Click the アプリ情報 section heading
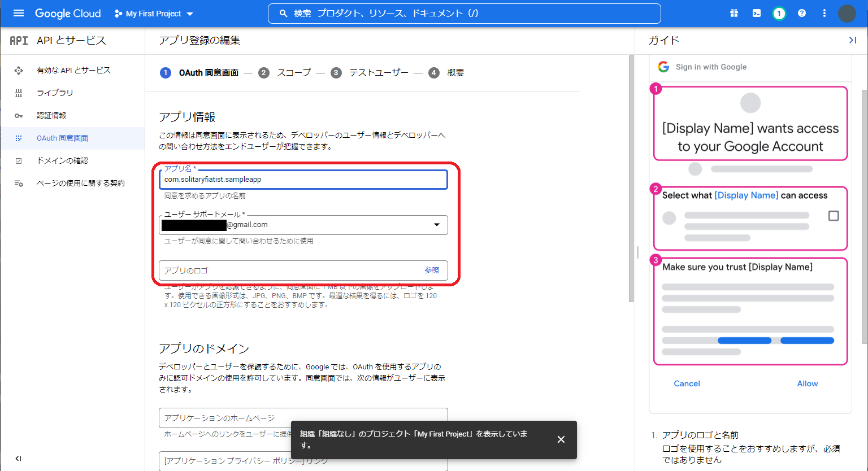Viewport: 868px width, 471px height. point(187,117)
